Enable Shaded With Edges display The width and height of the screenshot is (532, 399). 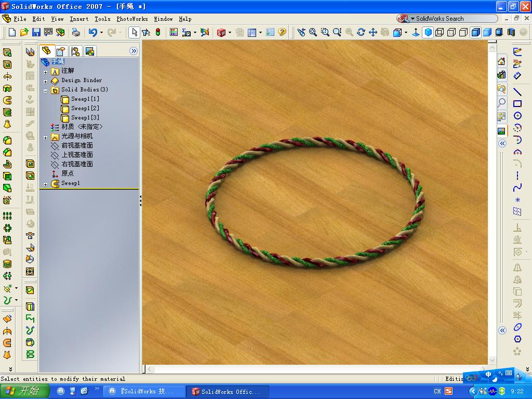[475, 32]
